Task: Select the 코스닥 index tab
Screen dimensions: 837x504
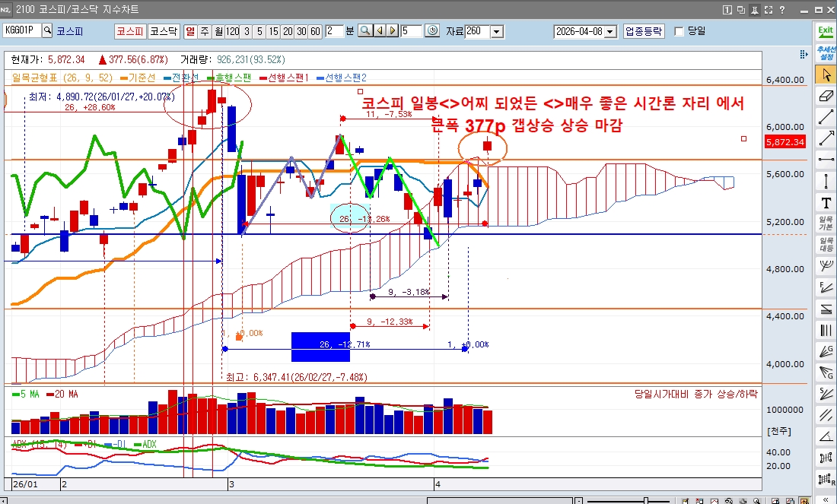Action: point(163,31)
